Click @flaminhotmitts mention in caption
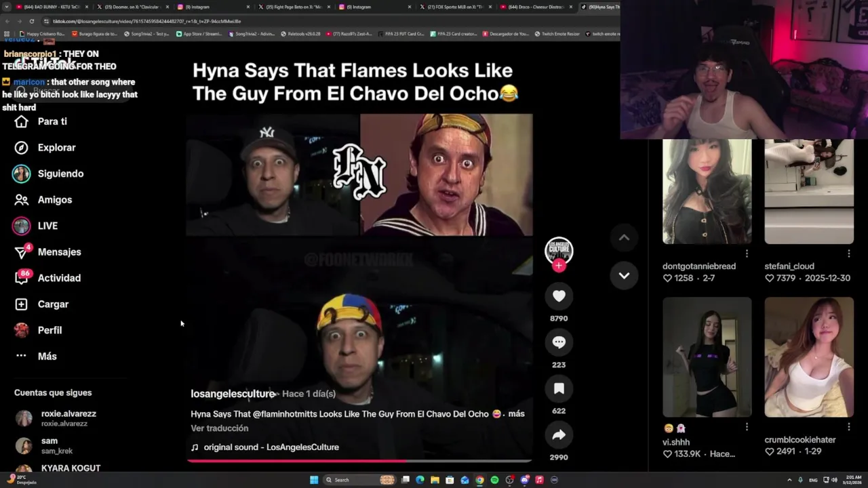The height and width of the screenshot is (488, 868). 285,413
